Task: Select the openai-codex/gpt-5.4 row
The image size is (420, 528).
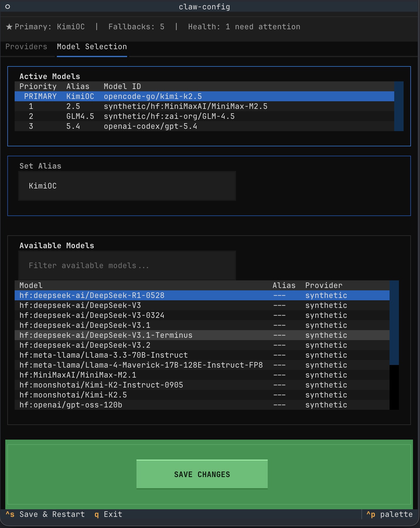Action: [204, 126]
